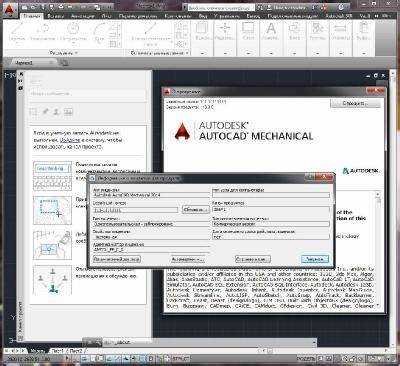Open the first thumbnail in the left palette
Screen dimensions: 400x366
point(52,176)
